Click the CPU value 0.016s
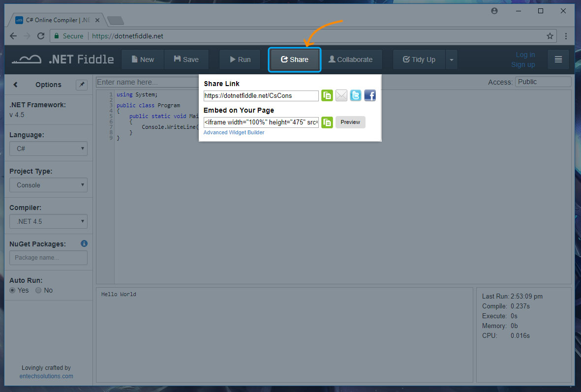 coord(520,335)
